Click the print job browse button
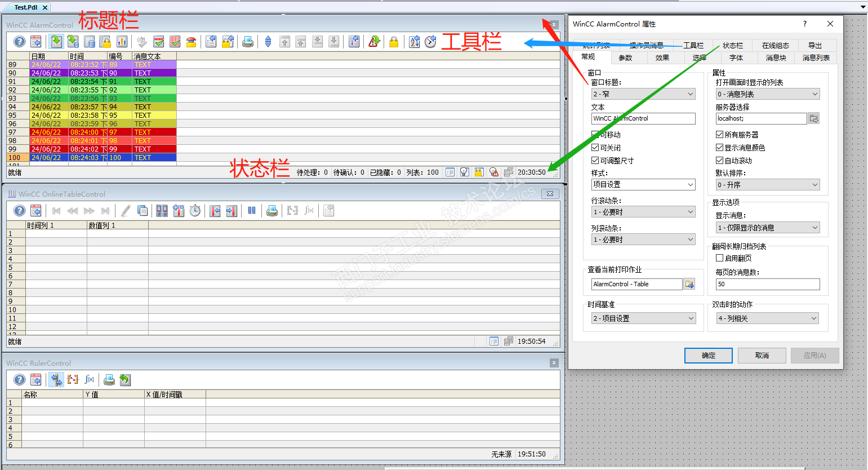 point(689,284)
